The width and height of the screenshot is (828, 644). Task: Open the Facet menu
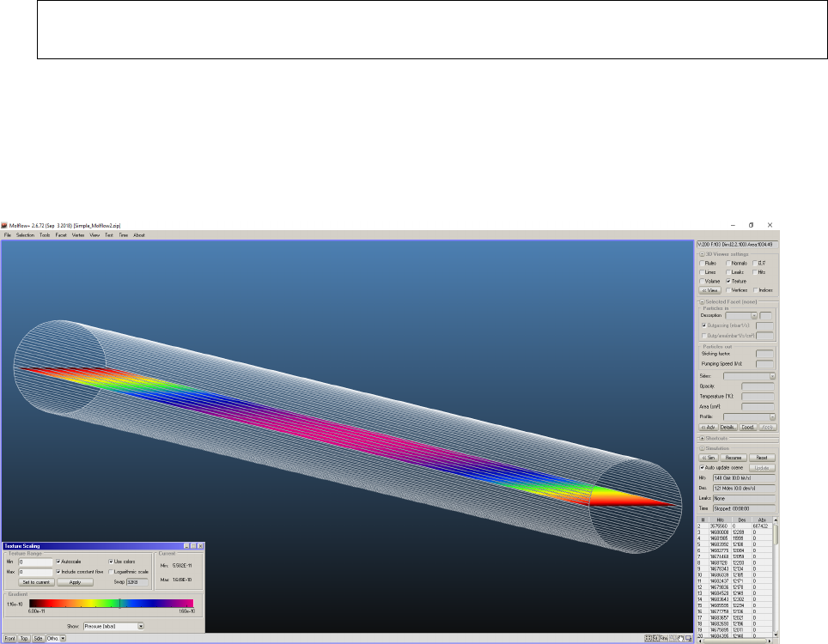61,235
